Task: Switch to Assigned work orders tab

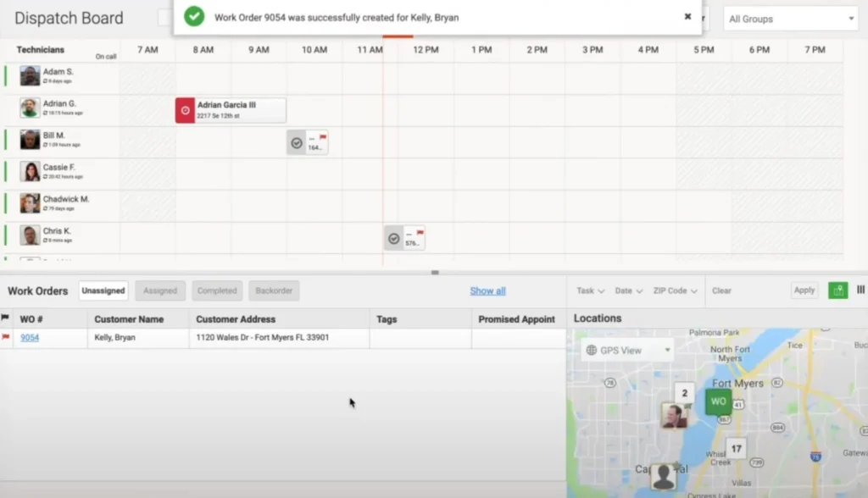Action: [160, 290]
